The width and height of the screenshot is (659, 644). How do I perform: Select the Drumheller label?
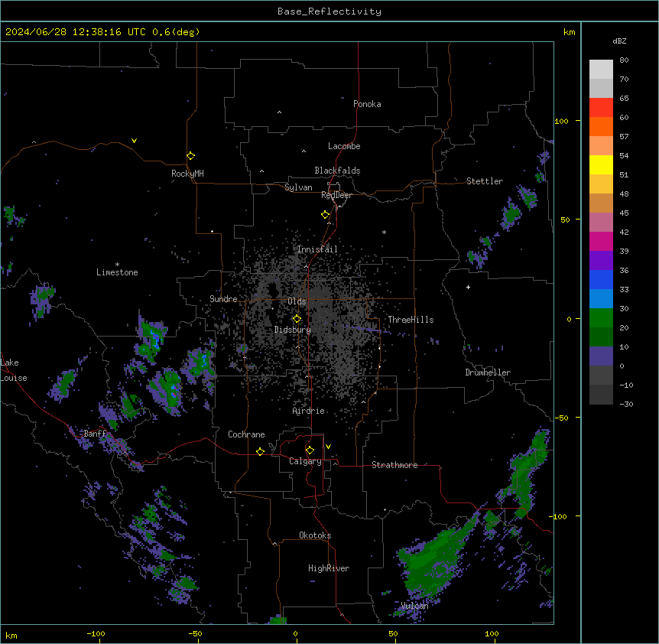[x=488, y=372]
